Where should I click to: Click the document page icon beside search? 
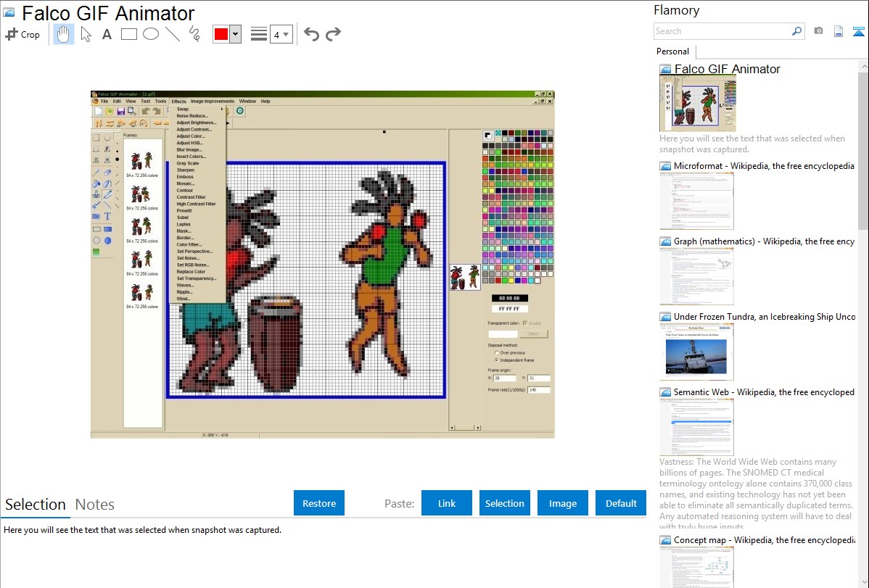click(x=839, y=32)
